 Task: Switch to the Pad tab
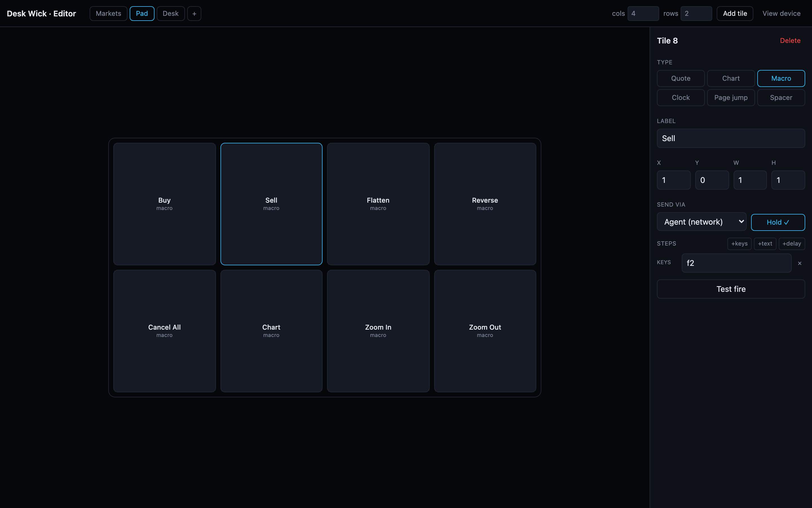[142, 14]
